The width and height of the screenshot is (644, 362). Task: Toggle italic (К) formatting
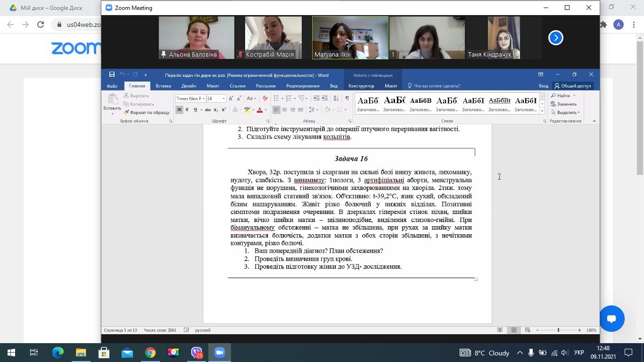187,110
